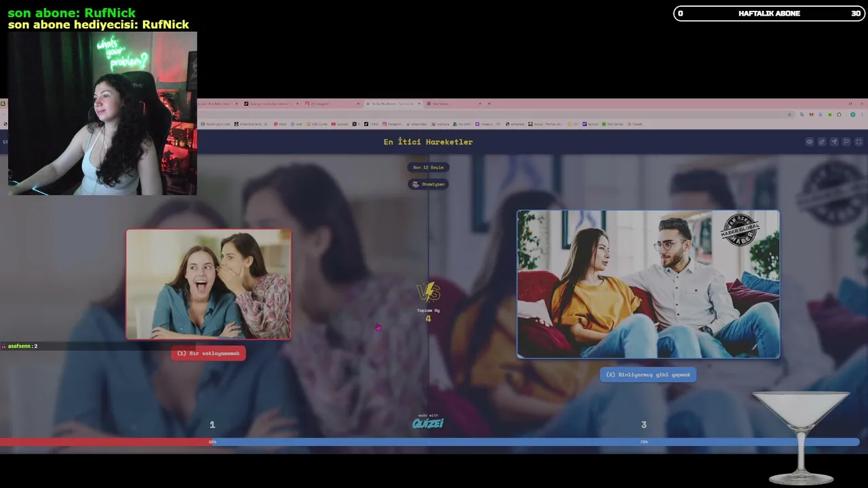The height and width of the screenshot is (488, 868).
Task: Enter fullscreen using the quiz header icon
Action: [859, 142]
